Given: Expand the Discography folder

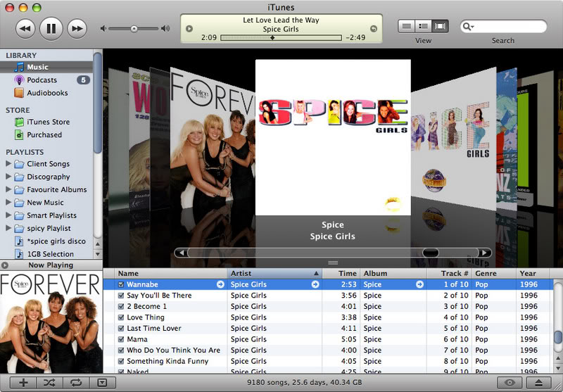Looking at the screenshot, I should [8, 177].
